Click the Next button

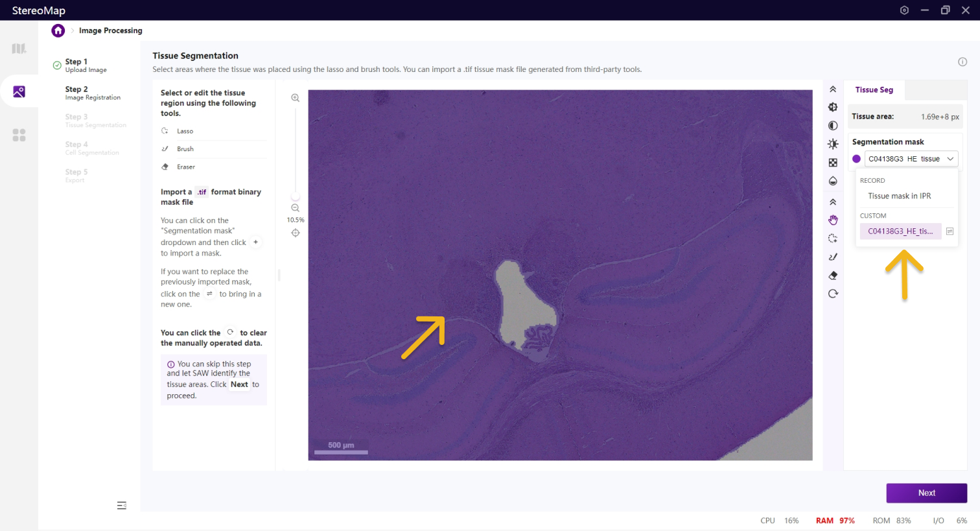coord(926,493)
